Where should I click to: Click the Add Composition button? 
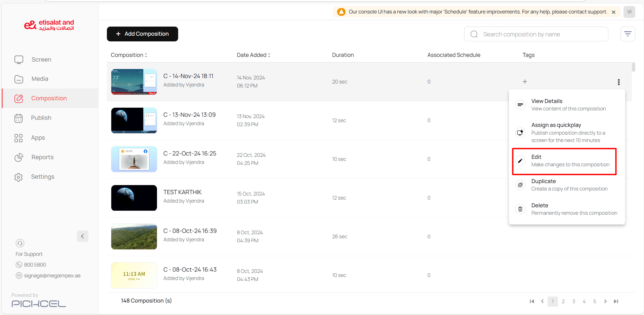pyautogui.click(x=142, y=34)
